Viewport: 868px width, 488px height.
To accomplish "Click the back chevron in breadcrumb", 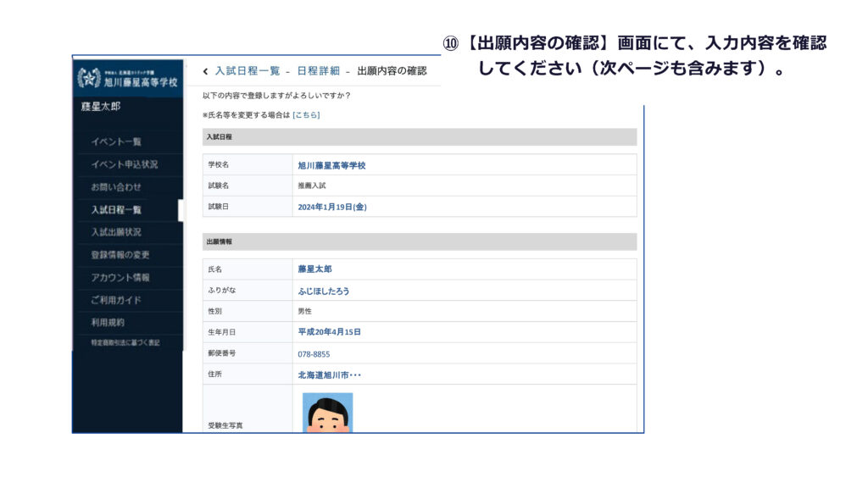I will tap(205, 71).
